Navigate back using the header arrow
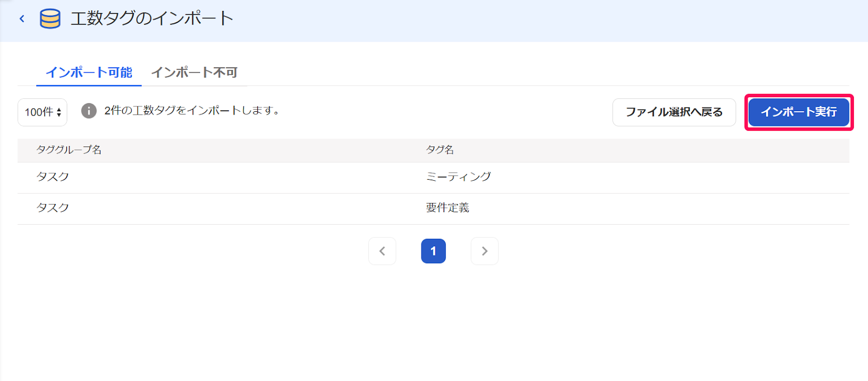This screenshot has width=868, height=381. click(x=22, y=17)
